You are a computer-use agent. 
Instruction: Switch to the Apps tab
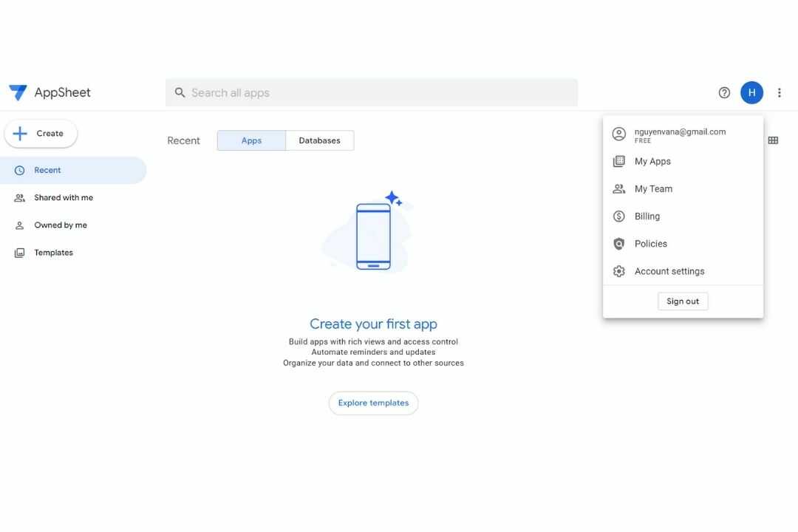click(x=251, y=140)
